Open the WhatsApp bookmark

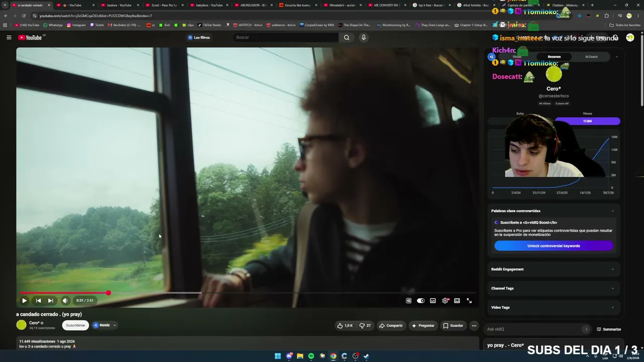tap(53, 25)
